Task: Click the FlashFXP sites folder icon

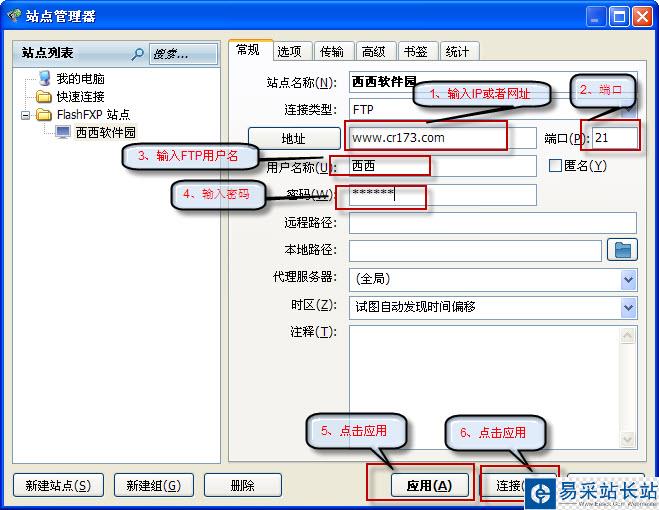Action: point(43,114)
